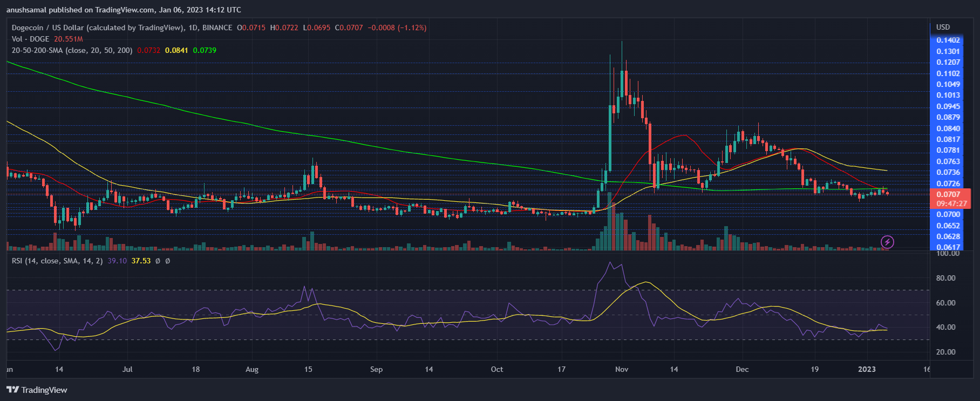Viewport: 980px width, 401px height.
Task: Click the 2023 marker on time axis
Action: tap(867, 369)
